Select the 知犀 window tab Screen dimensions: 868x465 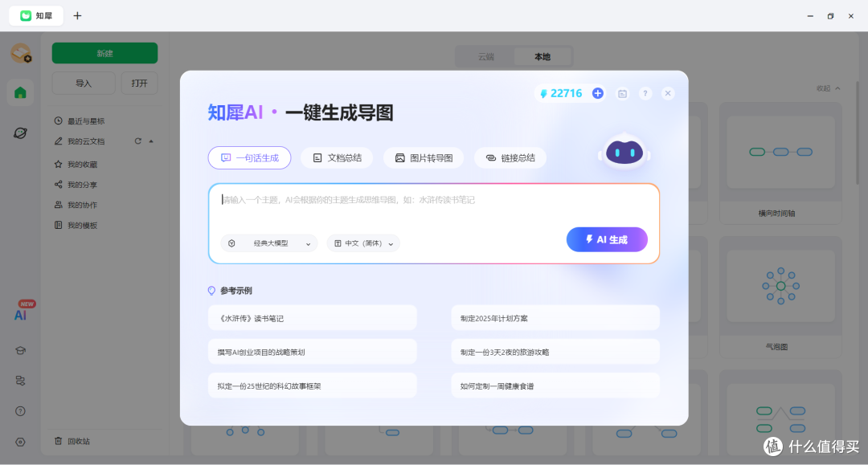coord(36,15)
